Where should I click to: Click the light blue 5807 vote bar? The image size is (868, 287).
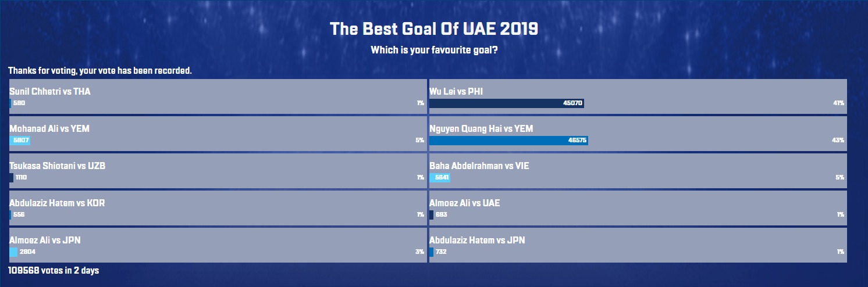coord(20,141)
